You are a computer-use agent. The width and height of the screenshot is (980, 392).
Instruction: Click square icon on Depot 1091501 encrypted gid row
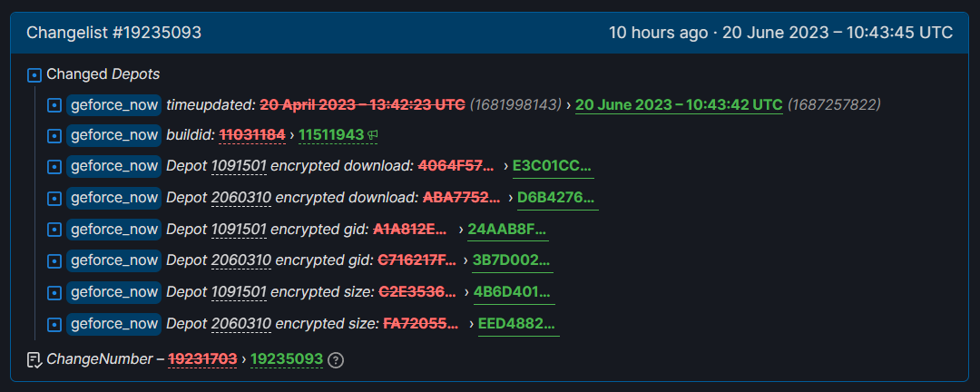pyautogui.click(x=54, y=230)
